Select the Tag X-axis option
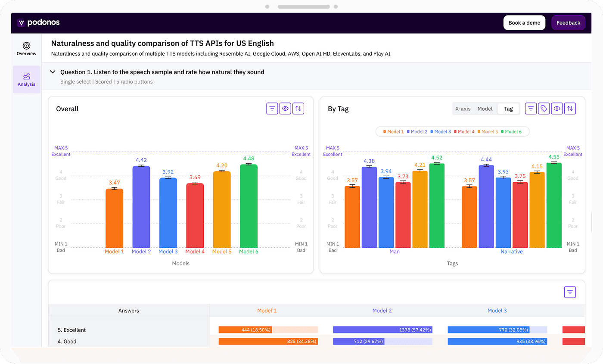Screen dimensions: 603x364 [x=509, y=109]
